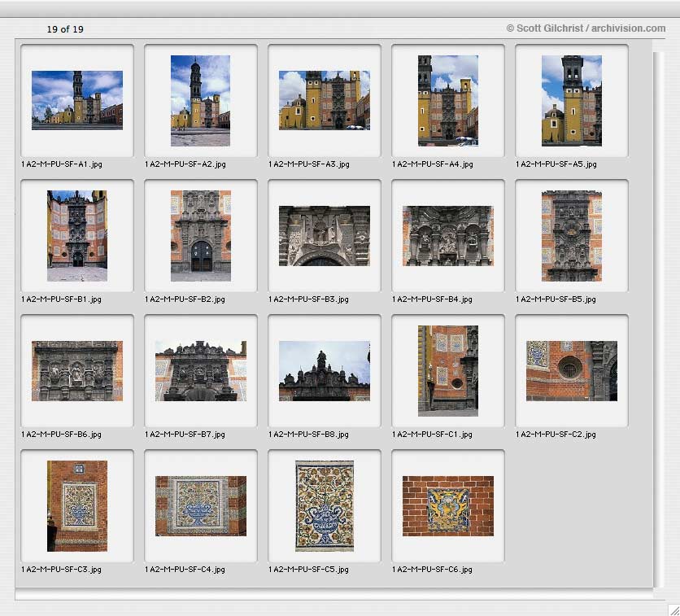
Task: Click the filename label 1A2-M-PU-SF-A2.jpg
Action: point(185,164)
